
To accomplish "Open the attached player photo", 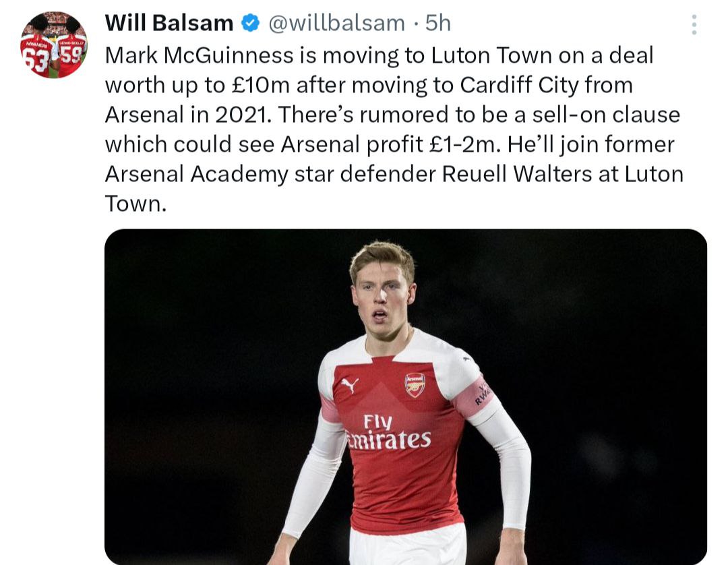I will (x=405, y=396).
